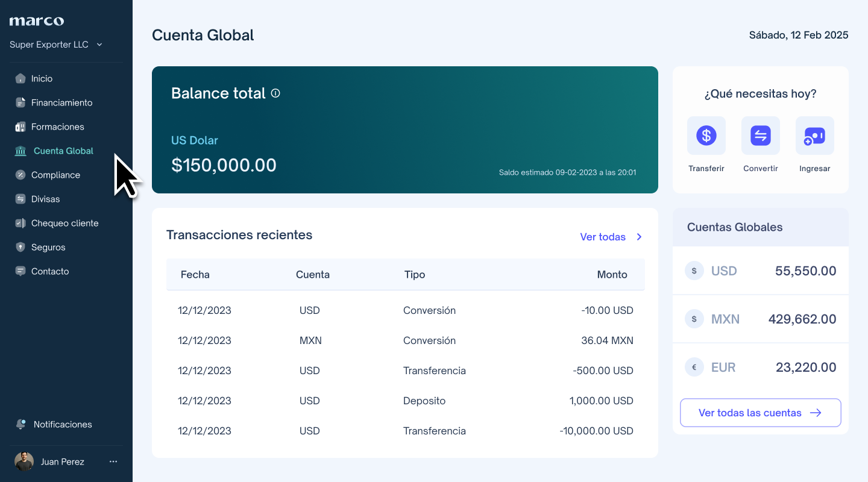Screen dimensions: 868x482
Task: Click the marco logo
Action: click(37, 21)
